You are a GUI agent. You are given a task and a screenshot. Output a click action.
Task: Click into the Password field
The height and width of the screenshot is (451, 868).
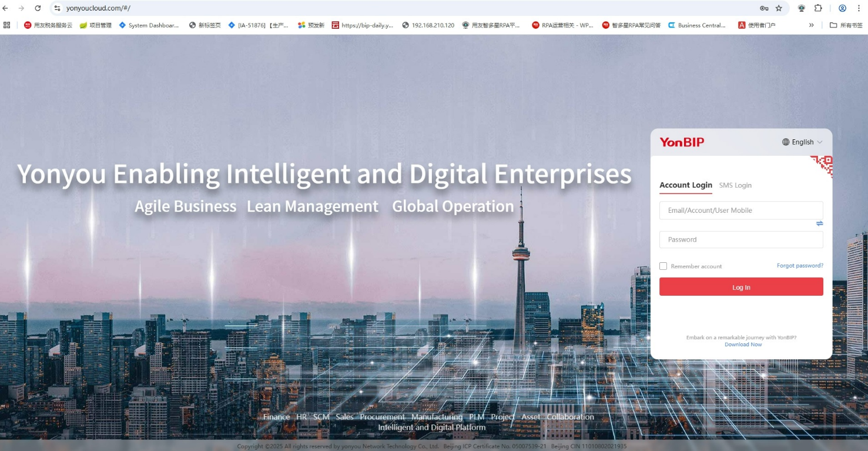click(740, 240)
